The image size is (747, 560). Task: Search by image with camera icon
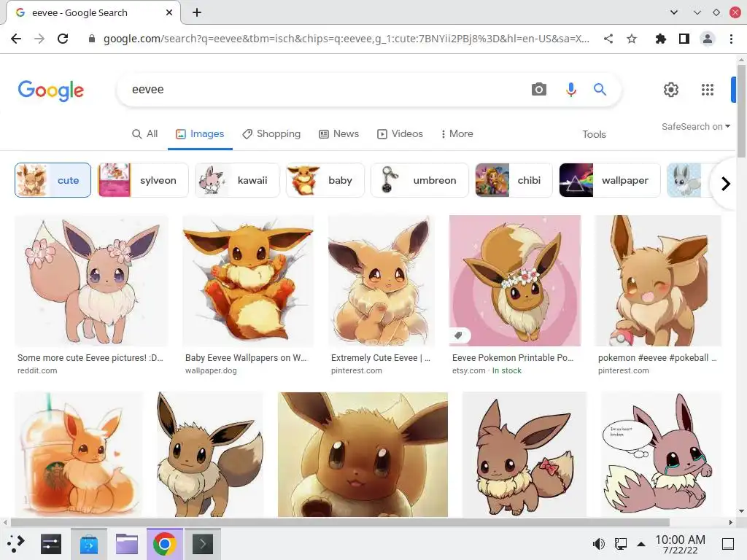pyautogui.click(x=539, y=89)
